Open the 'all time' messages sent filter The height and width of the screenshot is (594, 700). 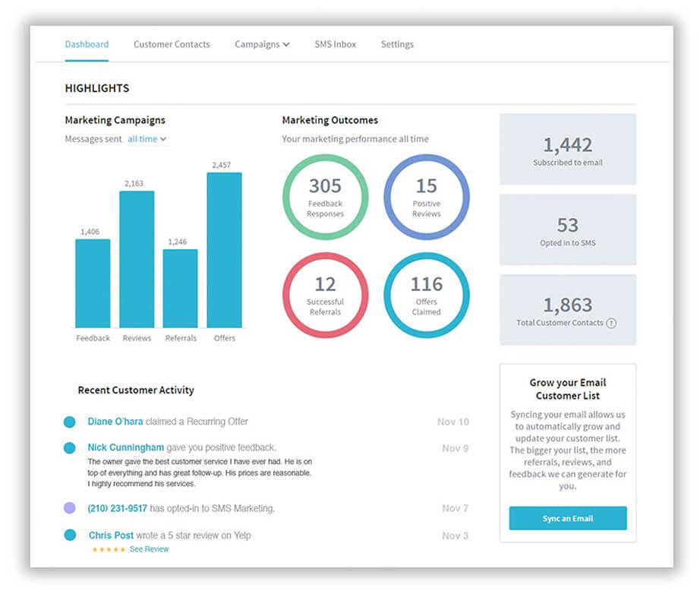[x=147, y=139]
